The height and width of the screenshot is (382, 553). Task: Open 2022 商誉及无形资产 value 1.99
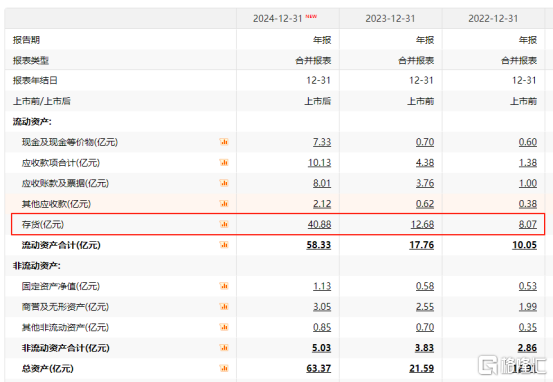(528, 307)
